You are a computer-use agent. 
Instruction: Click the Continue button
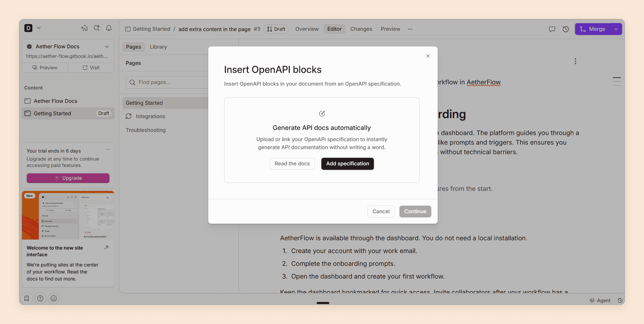(415, 211)
